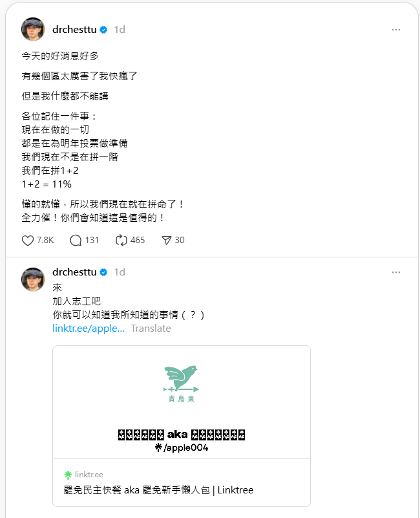Click the 1d timestamp of reply post
420x518 pixels.
coord(120,272)
